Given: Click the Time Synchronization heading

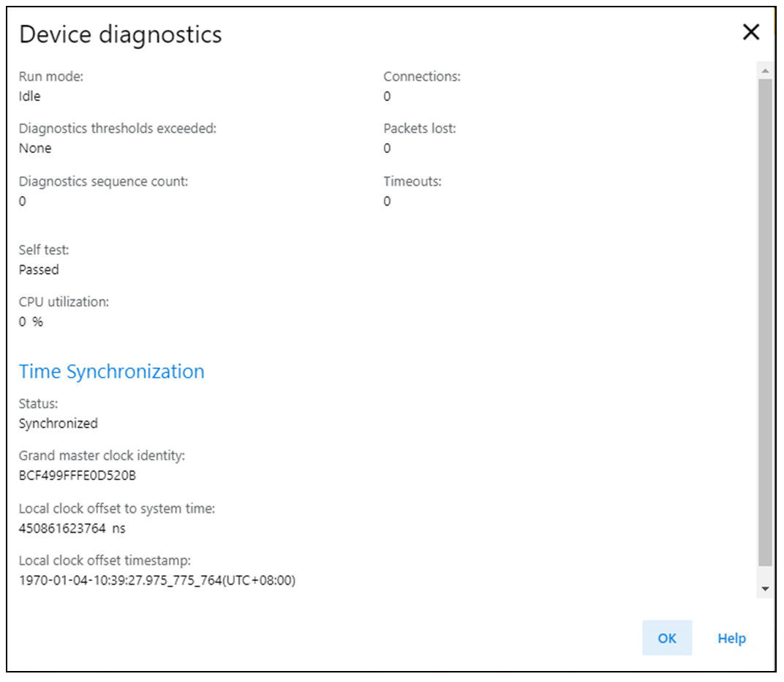Looking at the screenshot, I should click(111, 372).
